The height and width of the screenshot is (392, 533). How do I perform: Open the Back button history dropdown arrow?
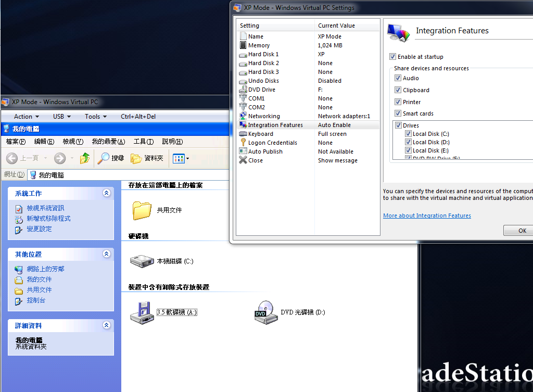46,158
